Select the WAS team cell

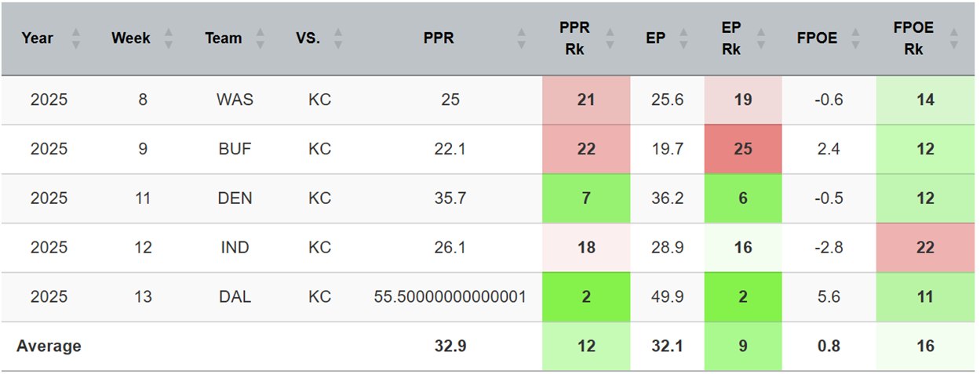tap(235, 100)
